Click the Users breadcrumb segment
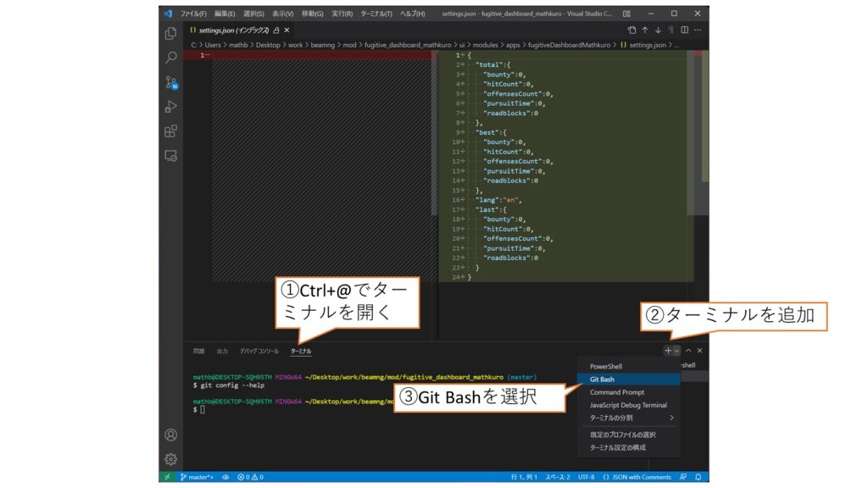 tap(213, 46)
